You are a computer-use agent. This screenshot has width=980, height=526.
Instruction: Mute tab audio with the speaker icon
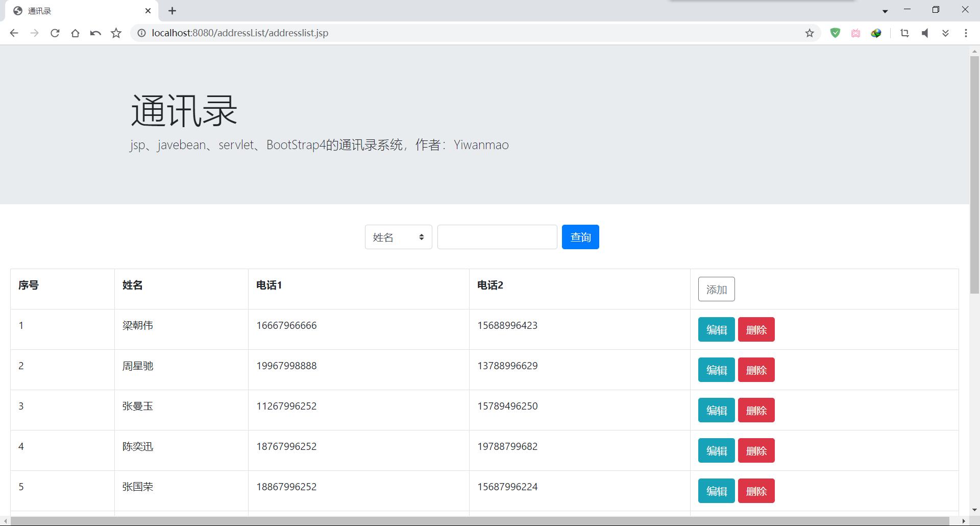[925, 33]
